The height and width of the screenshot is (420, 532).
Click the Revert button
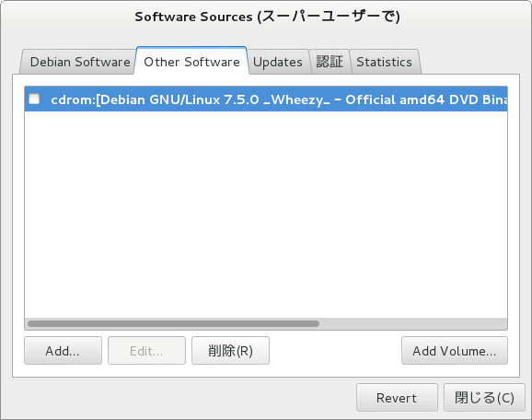397,398
